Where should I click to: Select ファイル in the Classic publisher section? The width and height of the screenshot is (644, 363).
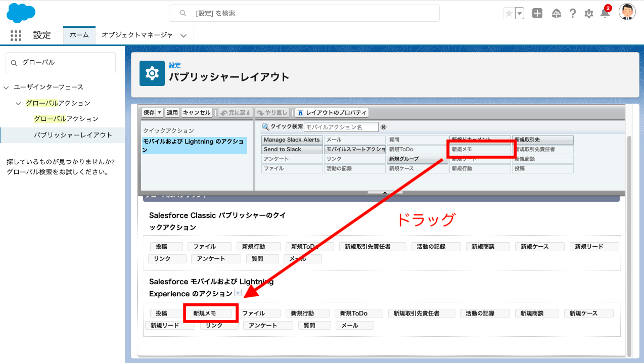[209, 247]
